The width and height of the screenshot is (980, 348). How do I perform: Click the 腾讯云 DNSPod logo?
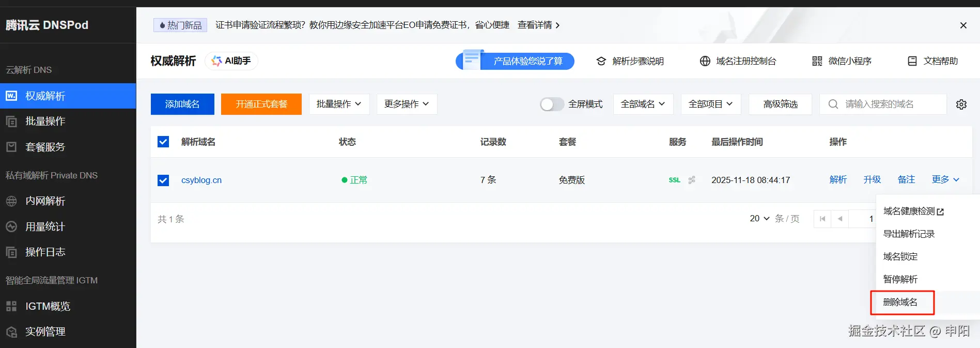47,25
